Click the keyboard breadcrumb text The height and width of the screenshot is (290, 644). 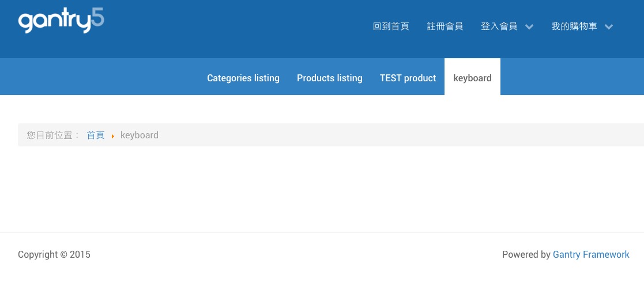(140, 135)
